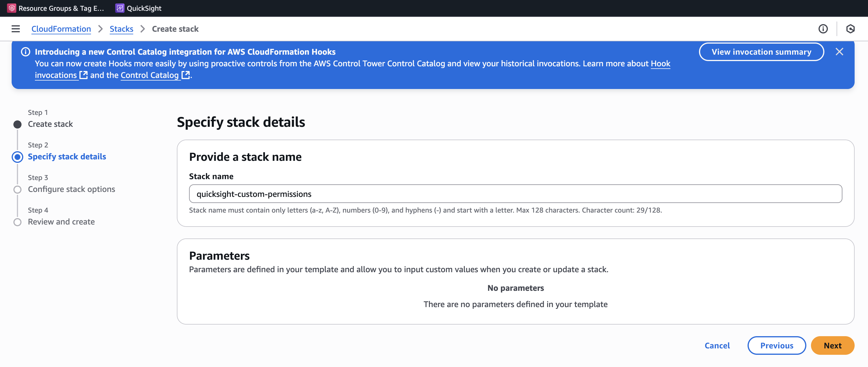Click the external link icon after invocations
Viewport: 868px width, 367px height.
pyautogui.click(x=83, y=75)
